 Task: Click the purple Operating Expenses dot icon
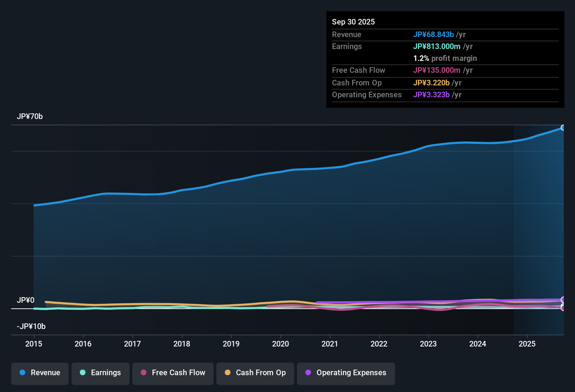coord(308,373)
